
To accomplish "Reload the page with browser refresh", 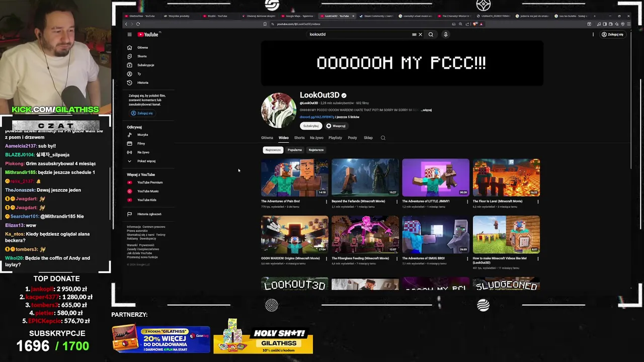I will [138, 24].
